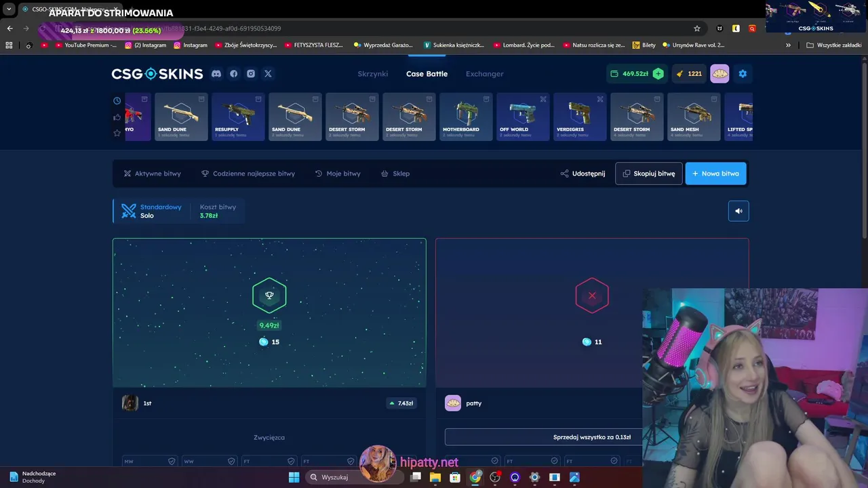Image resolution: width=868 pixels, height=488 pixels.
Task: Open the Verdigris drop card
Action: pyautogui.click(x=580, y=117)
